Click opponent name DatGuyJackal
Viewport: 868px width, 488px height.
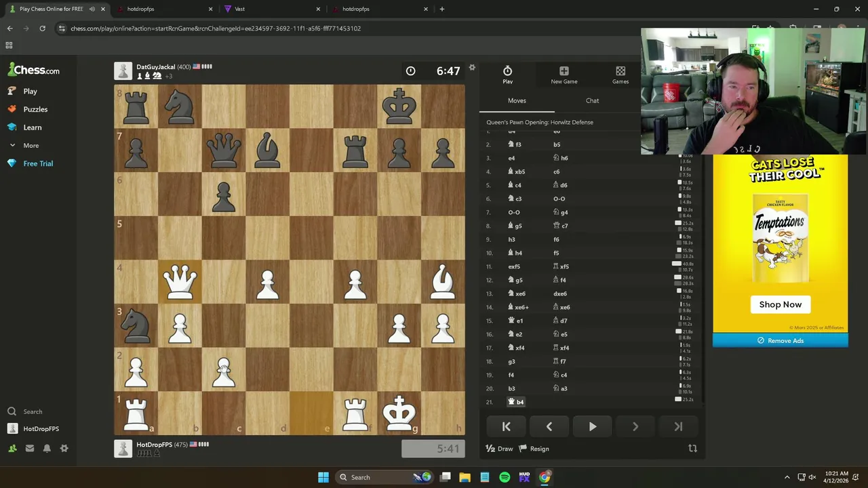point(155,67)
